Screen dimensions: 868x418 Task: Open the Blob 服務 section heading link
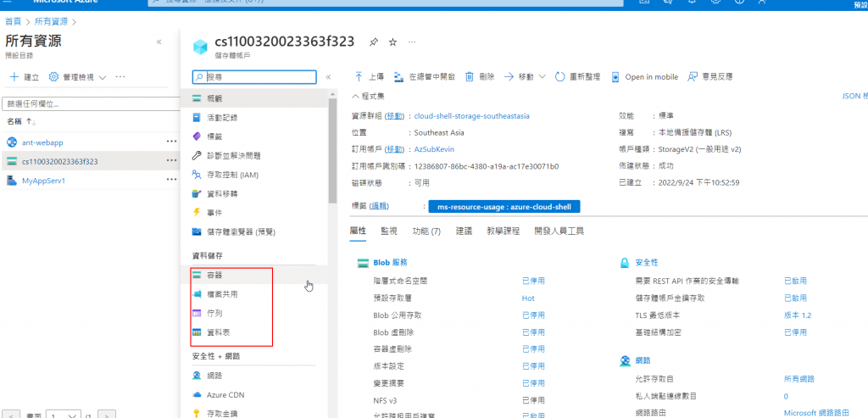(391, 263)
